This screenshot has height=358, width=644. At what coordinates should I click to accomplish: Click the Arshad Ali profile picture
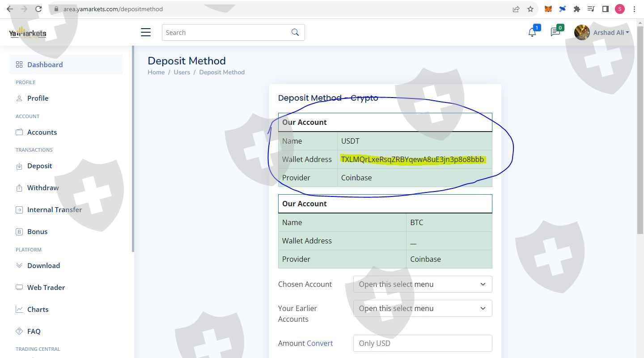(x=582, y=32)
